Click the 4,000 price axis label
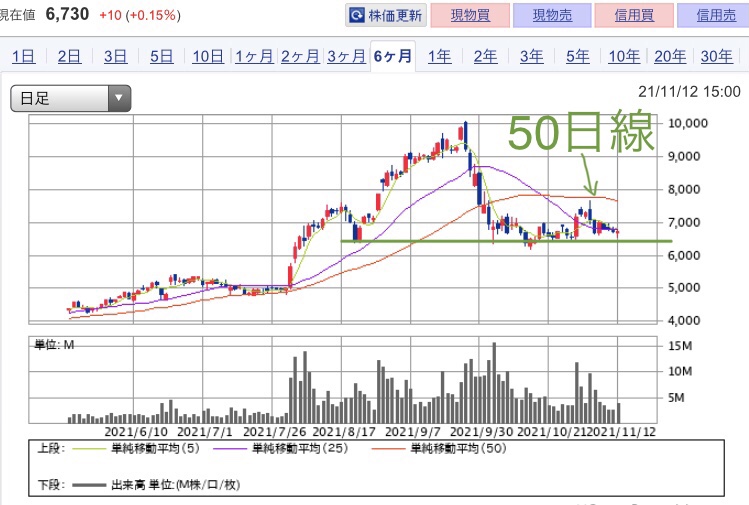The height and width of the screenshot is (505, 749). click(684, 321)
